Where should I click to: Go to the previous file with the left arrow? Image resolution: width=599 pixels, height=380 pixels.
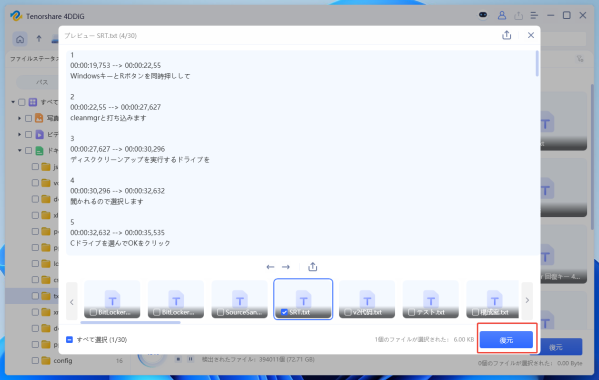click(270, 267)
